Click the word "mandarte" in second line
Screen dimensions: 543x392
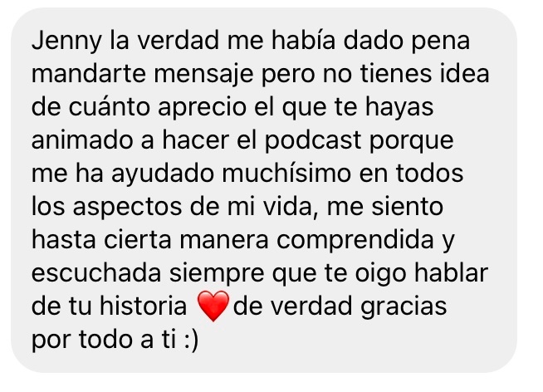click(89, 74)
